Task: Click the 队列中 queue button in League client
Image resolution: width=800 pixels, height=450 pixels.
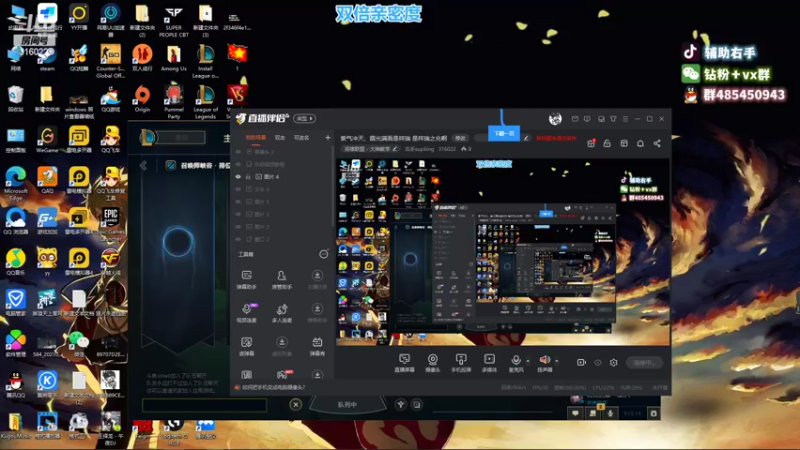Action: pyautogui.click(x=347, y=405)
